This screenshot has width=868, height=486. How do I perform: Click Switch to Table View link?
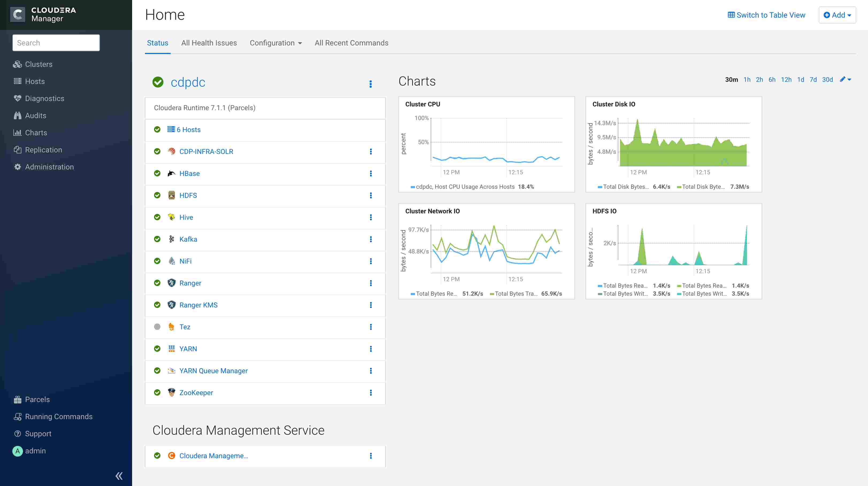point(766,15)
